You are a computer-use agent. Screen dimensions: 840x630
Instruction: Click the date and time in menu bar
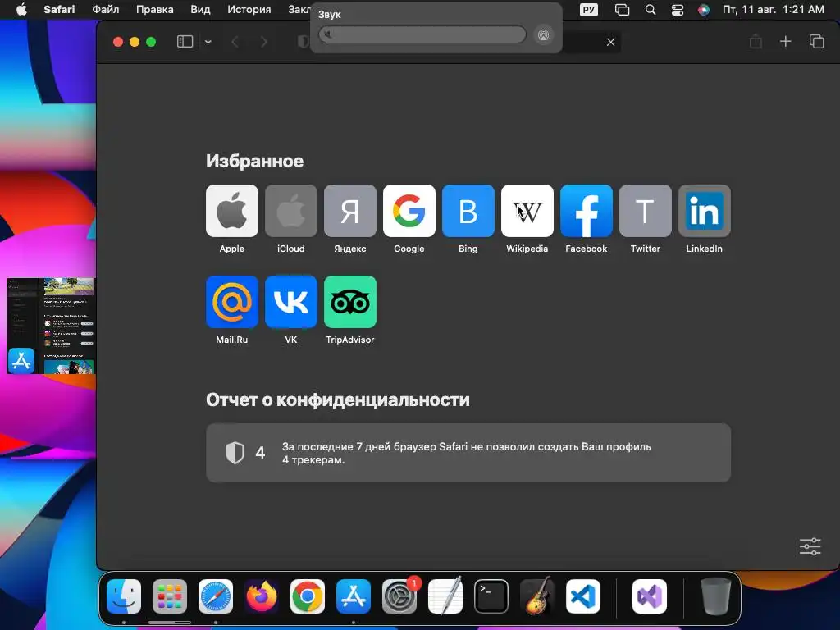[x=773, y=10]
